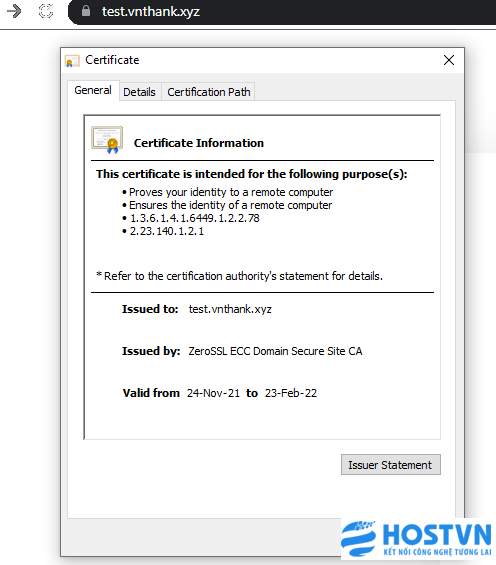Screen dimensions: 496x565
Task: Click the certificate ribbon icon
Action: click(107, 139)
